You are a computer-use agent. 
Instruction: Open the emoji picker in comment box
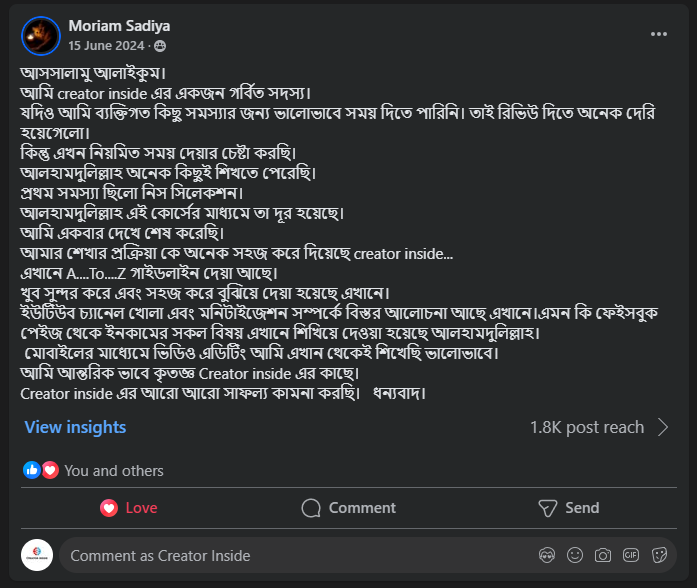click(574, 555)
